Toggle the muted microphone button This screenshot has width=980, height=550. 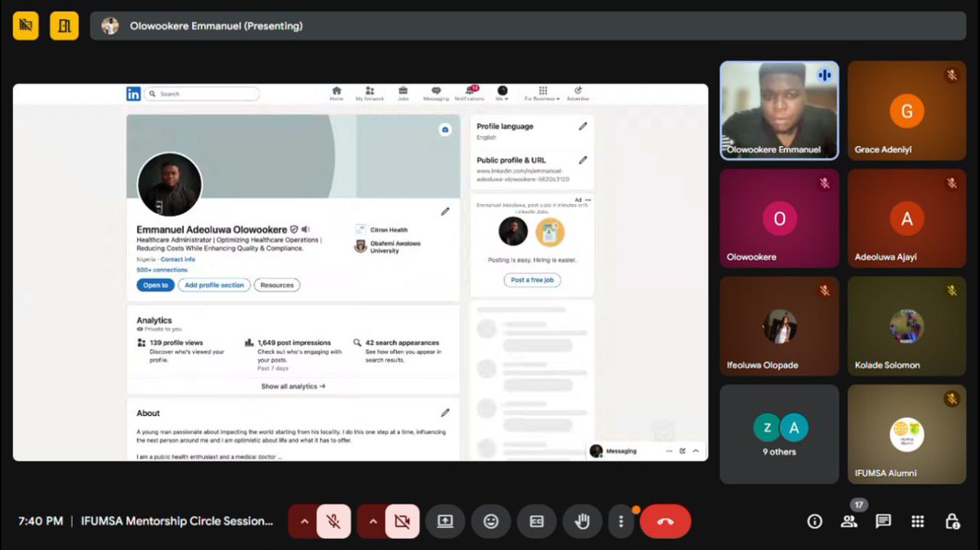tap(334, 521)
